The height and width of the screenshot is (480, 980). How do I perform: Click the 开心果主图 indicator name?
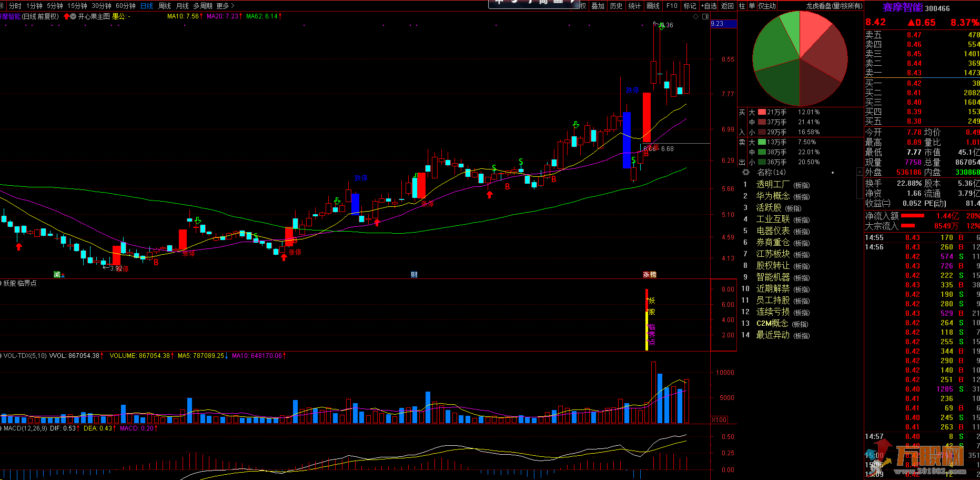[x=94, y=16]
